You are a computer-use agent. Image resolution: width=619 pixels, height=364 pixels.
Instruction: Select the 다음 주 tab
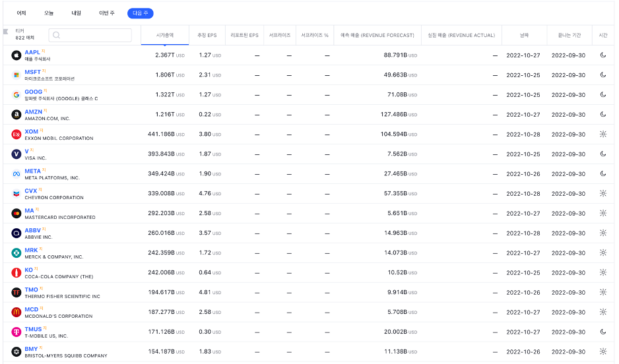tap(140, 13)
